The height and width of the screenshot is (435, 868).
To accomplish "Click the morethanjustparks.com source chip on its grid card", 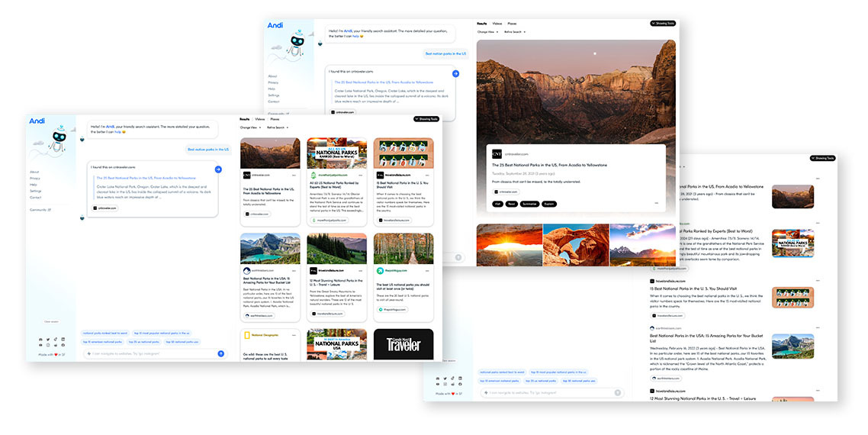I will pos(329,220).
